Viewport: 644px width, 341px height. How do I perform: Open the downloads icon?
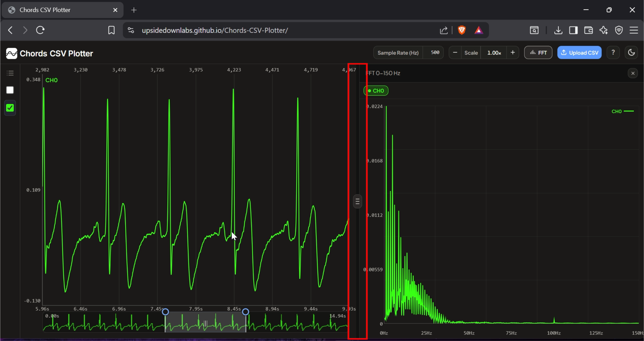pyautogui.click(x=558, y=30)
